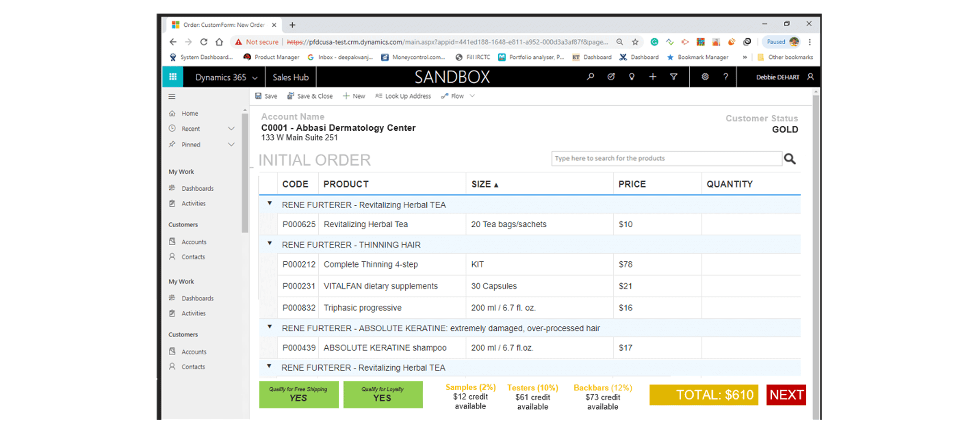The width and height of the screenshot is (980, 434).
Task: Click the red NEXT button
Action: pos(786,395)
